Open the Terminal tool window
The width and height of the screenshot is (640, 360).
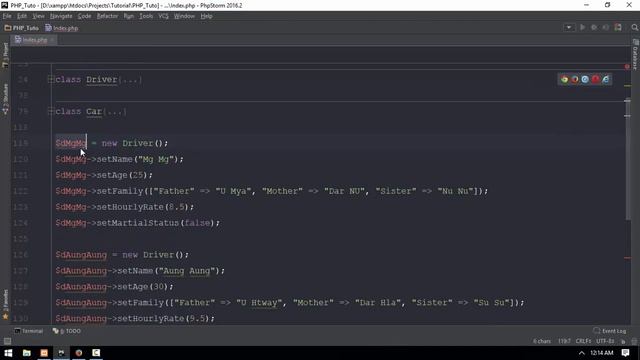29,331
